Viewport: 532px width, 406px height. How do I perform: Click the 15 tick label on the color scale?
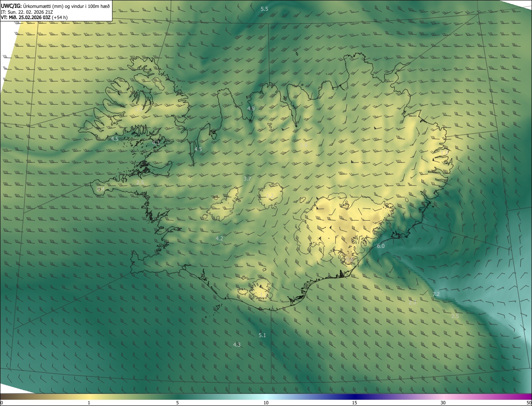point(355,403)
